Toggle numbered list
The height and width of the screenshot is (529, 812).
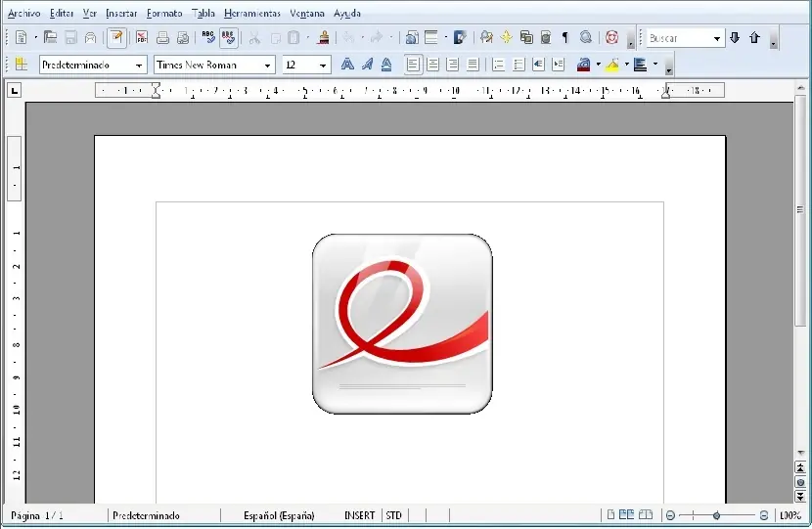tap(498, 65)
